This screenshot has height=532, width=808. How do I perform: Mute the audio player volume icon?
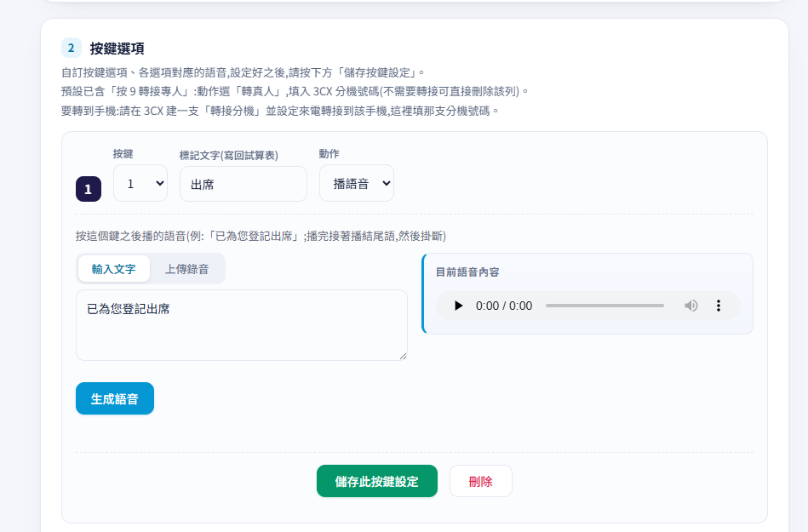tap(691, 306)
